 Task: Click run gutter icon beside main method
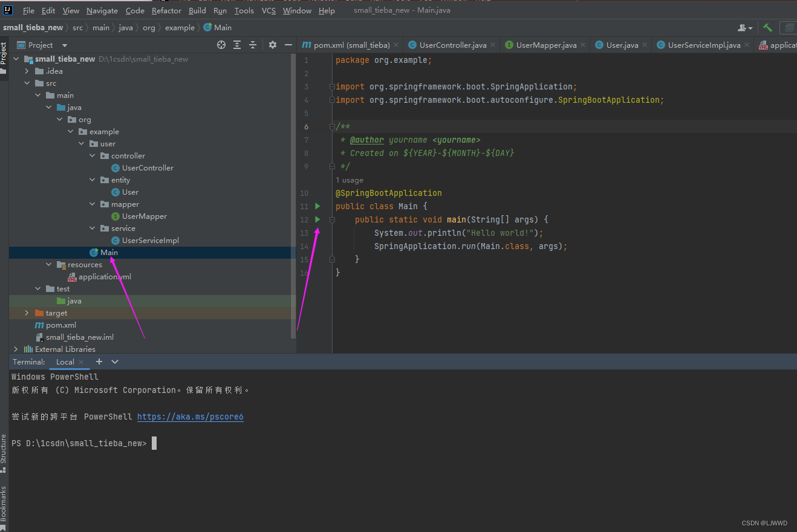(x=317, y=219)
